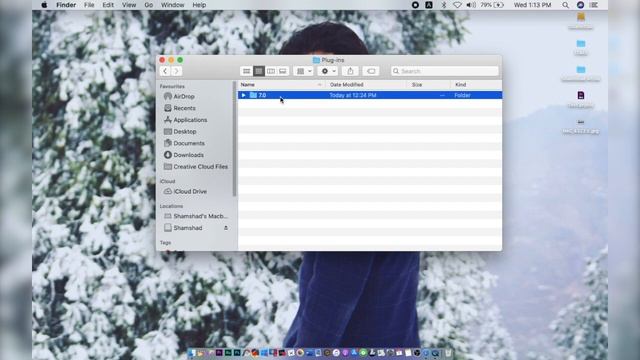Open Documents in the sidebar
Viewport: 640px width, 360px height.
pyautogui.click(x=189, y=143)
